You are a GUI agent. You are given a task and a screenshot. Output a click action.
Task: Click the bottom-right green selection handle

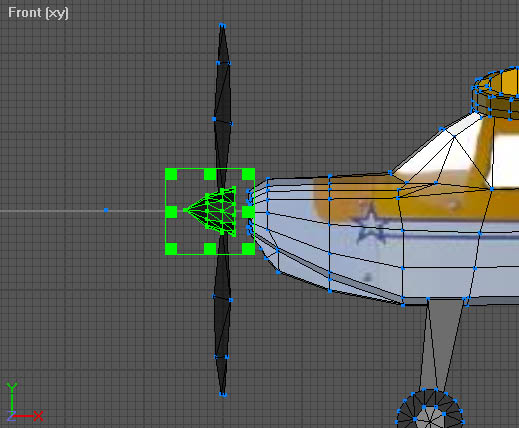click(248, 249)
